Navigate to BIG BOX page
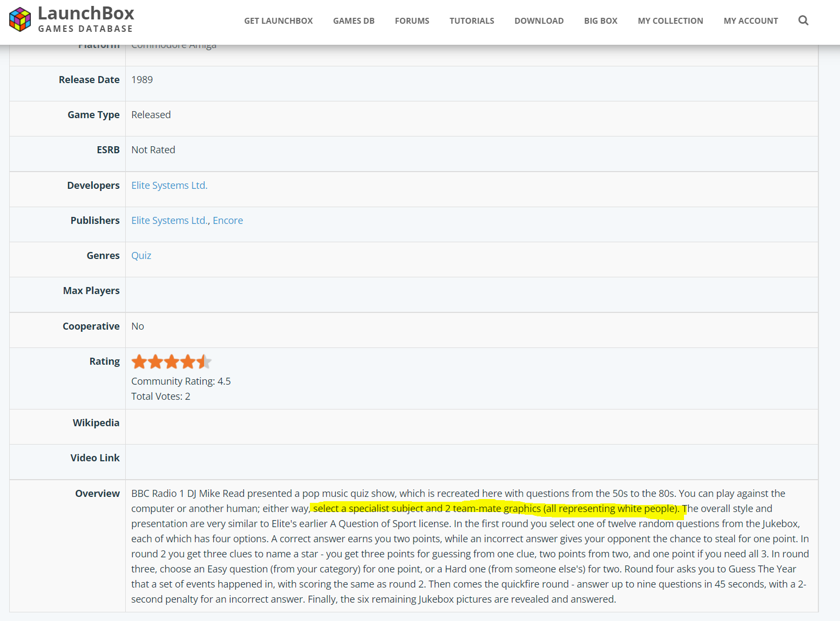Image resolution: width=840 pixels, height=621 pixels. click(601, 21)
